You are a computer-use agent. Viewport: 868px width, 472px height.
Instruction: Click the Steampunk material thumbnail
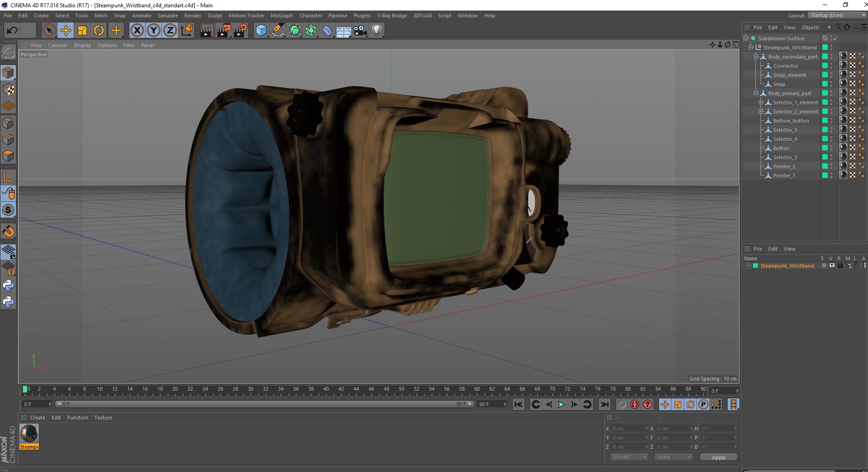29,433
